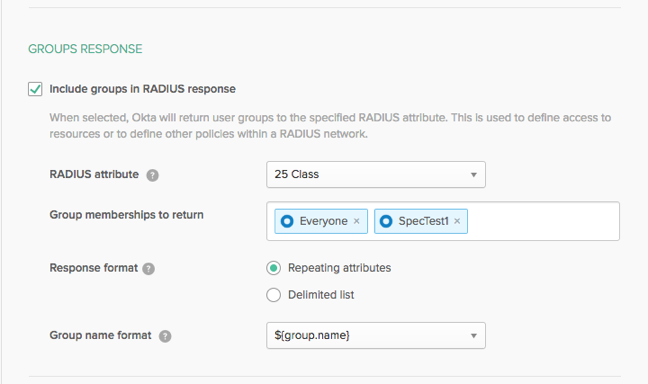Click the Repeating attributes label text
The image size is (648, 384).
tap(339, 268)
